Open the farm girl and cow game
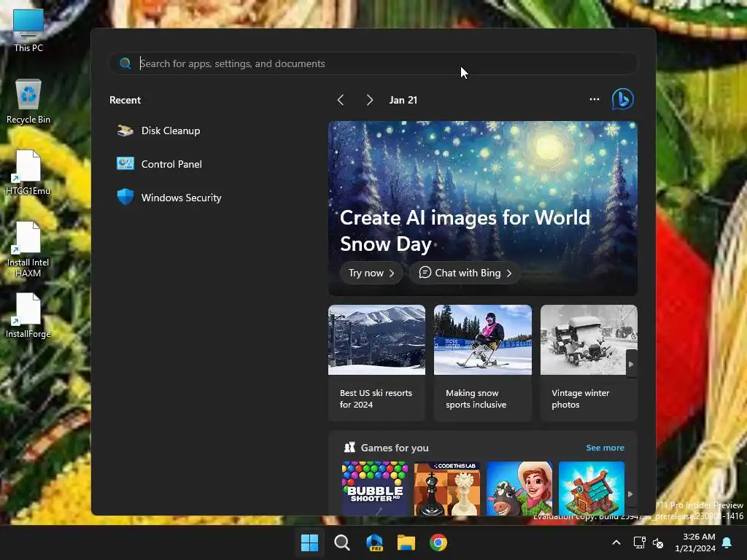The height and width of the screenshot is (560, 747). tap(519, 488)
